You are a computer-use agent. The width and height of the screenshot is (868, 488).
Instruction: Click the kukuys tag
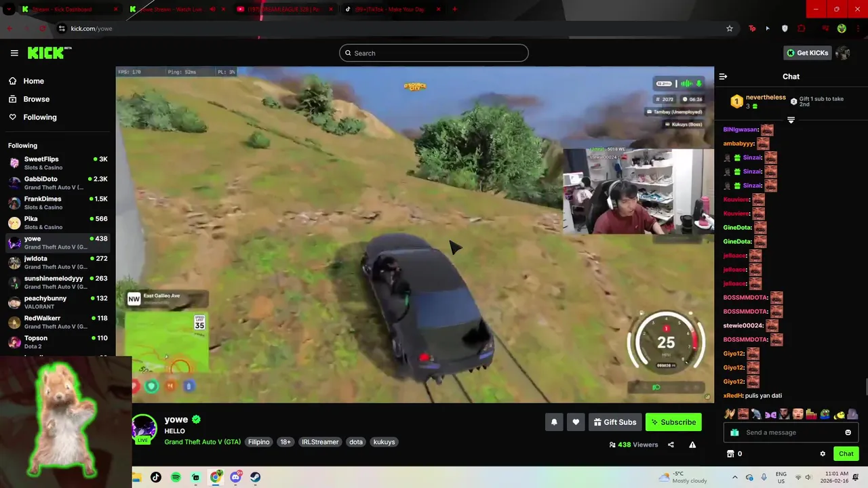point(384,442)
